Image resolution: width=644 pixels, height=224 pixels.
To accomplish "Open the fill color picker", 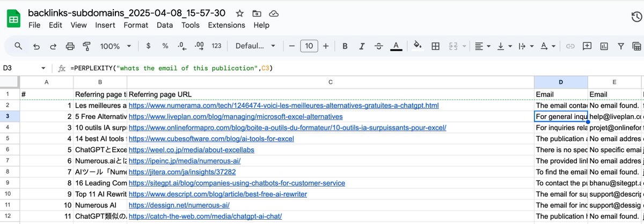I will [x=418, y=46].
